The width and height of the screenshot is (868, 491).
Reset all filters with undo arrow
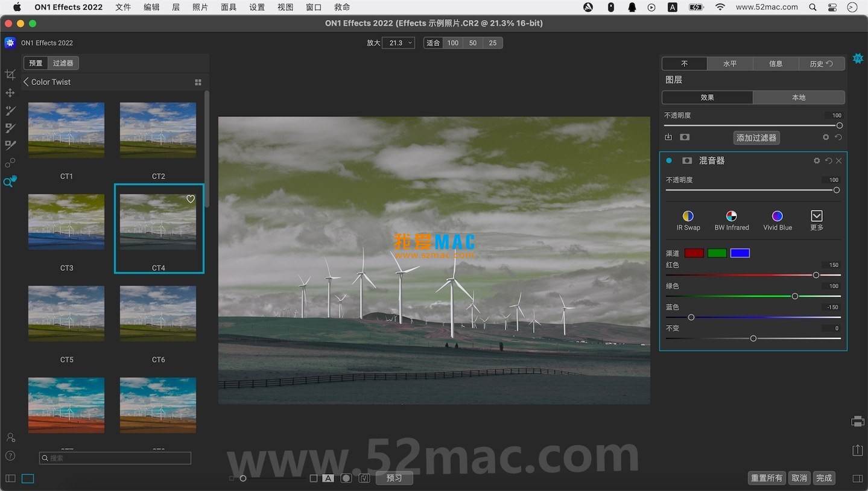838,138
